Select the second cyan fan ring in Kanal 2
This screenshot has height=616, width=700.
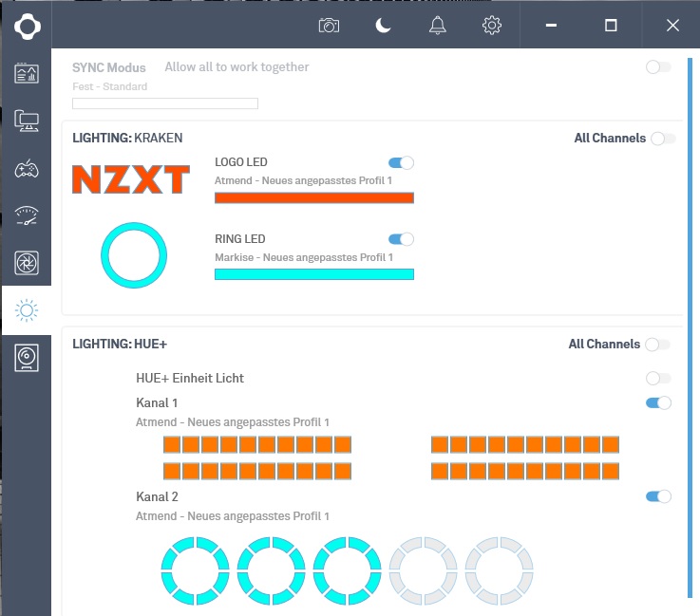pyautogui.click(x=271, y=571)
